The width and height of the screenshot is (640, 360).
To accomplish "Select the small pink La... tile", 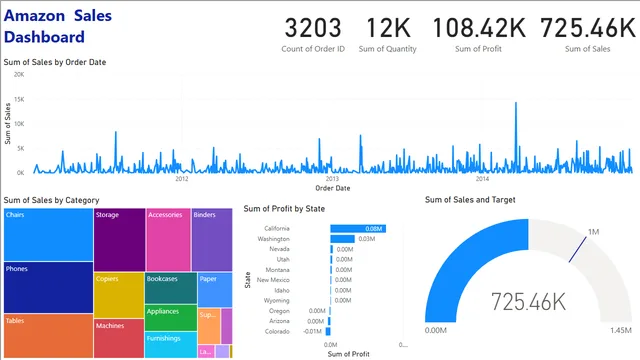I will click(x=206, y=351).
